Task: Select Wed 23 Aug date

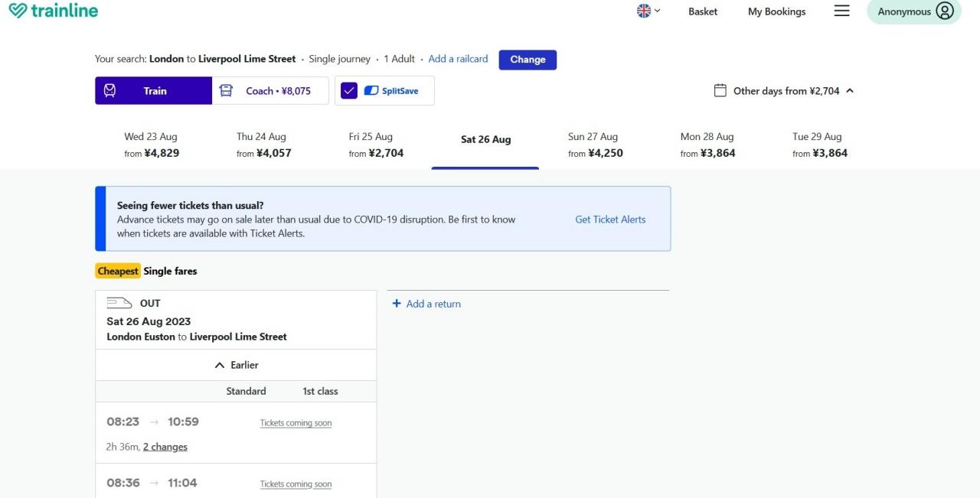Action: pos(151,145)
